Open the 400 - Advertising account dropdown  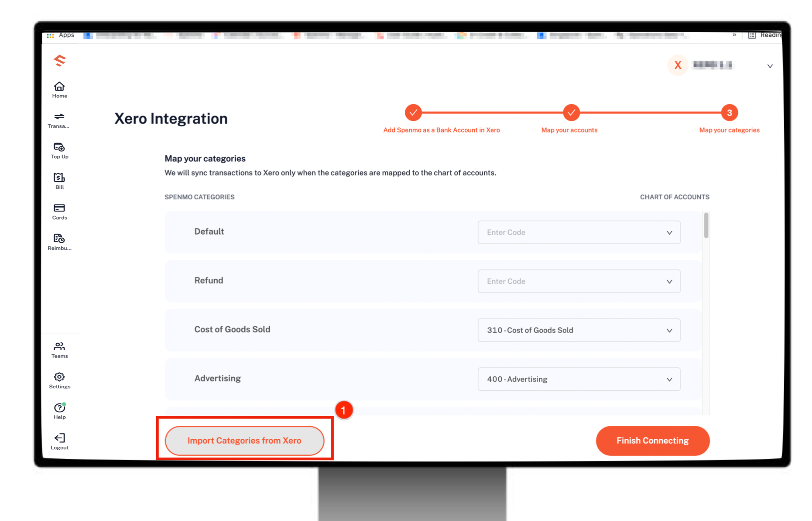[x=579, y=379]
